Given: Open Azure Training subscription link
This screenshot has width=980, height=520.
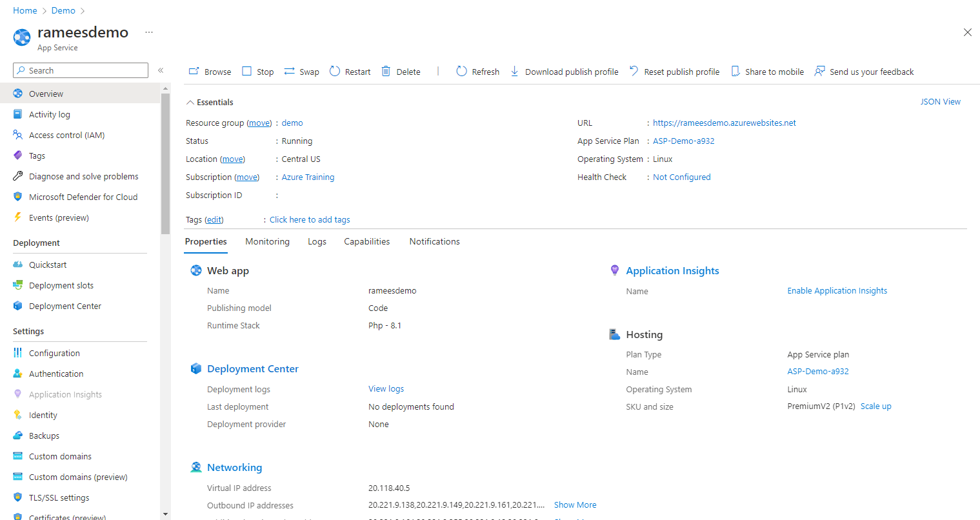Looking at the screenshot, I should click(x=308, y=177).
